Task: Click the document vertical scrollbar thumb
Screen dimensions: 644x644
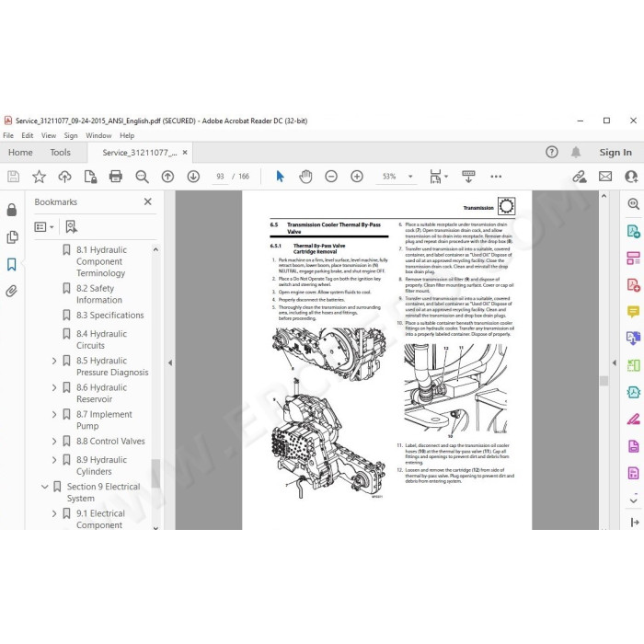Action: [604, 381]
